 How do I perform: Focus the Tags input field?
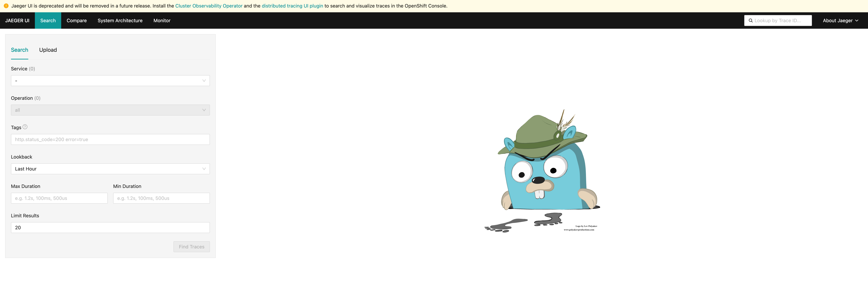(x=110, y=139)
